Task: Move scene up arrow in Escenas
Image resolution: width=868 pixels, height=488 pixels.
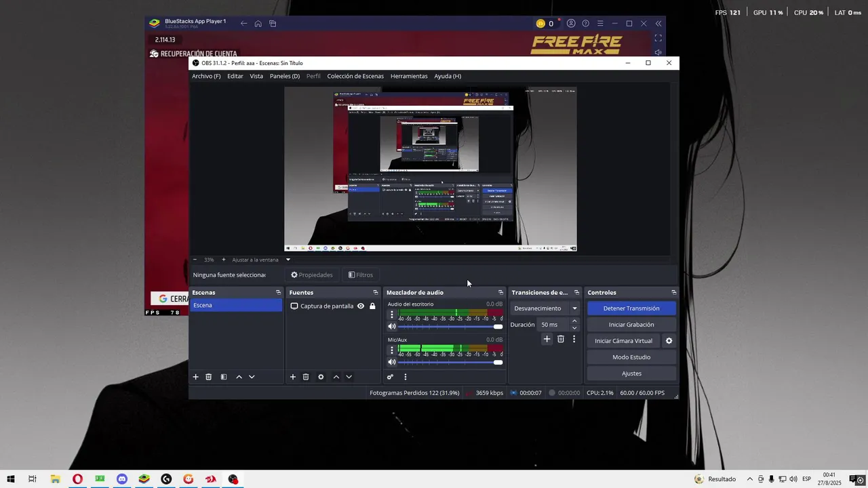Action: 239,377
